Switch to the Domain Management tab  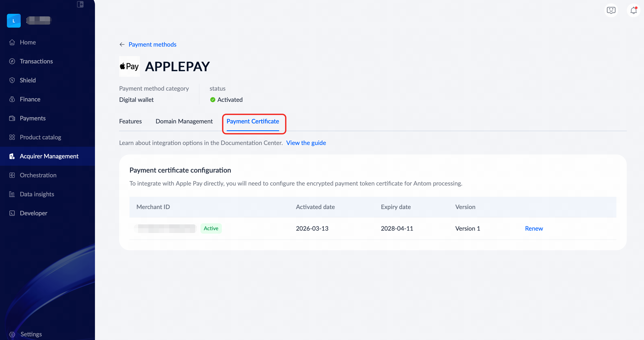coord(184,121)
